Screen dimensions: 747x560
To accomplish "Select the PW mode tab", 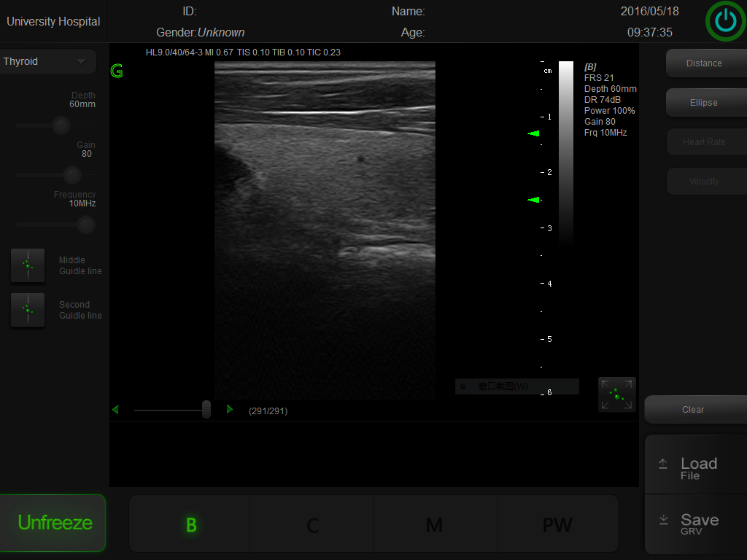I will (557, 525).
